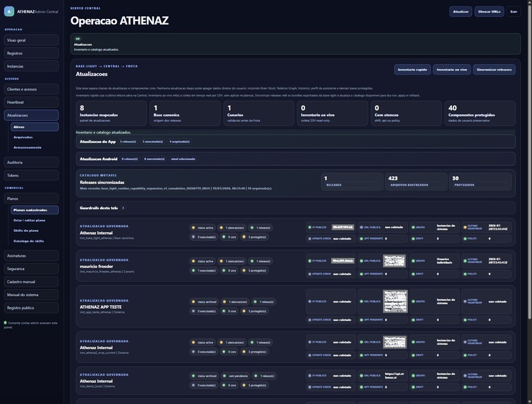Click the '1 Canarios' stat card

(258, 114)
